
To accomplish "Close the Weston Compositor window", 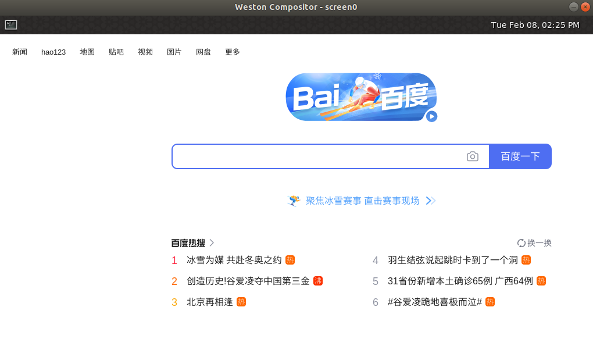I will coord(585,7).
